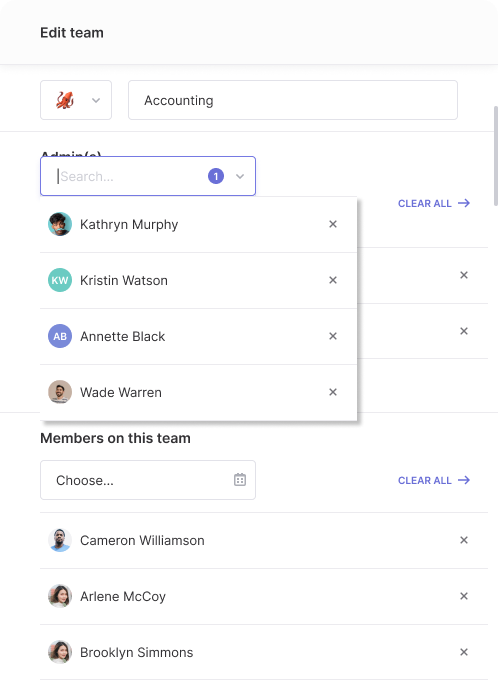This screenshot has height=692, width=498.
Task: Remove Cameron Williamson from team members
Action: coord(464,540)
